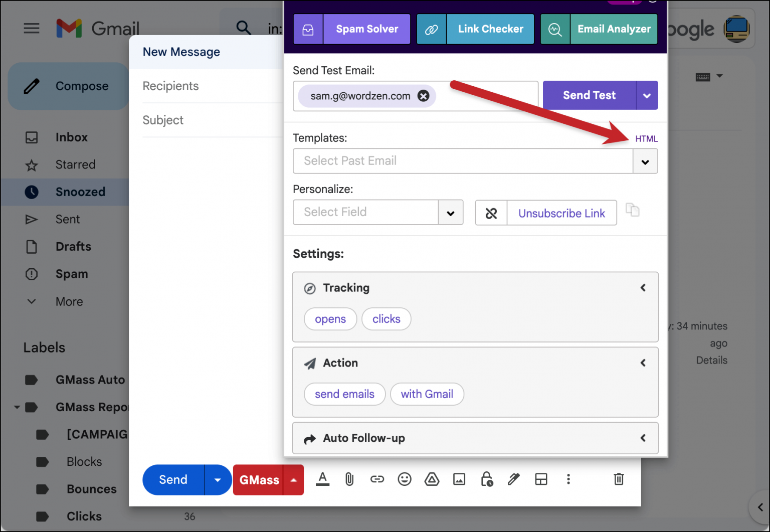Screen dimensions: 770x532
Task: Discard the draft using the trash icon
Action: tap(619, 479)
